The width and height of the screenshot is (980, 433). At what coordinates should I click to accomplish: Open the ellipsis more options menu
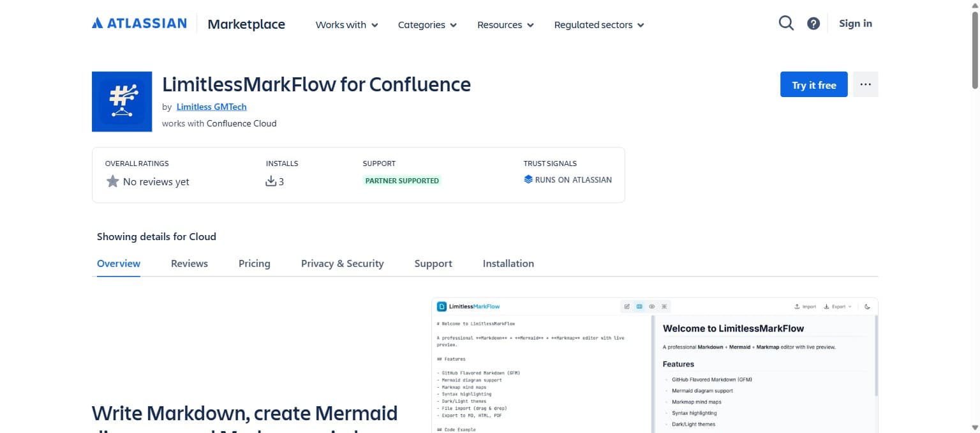[x=866, y=84]
